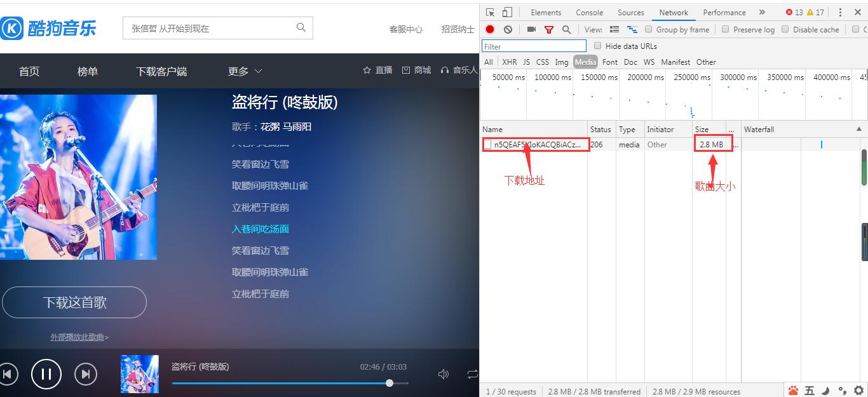The height and width of the screenshot is (397, 868).
Task: Click the network Filter input field
Action: point(534,45)
